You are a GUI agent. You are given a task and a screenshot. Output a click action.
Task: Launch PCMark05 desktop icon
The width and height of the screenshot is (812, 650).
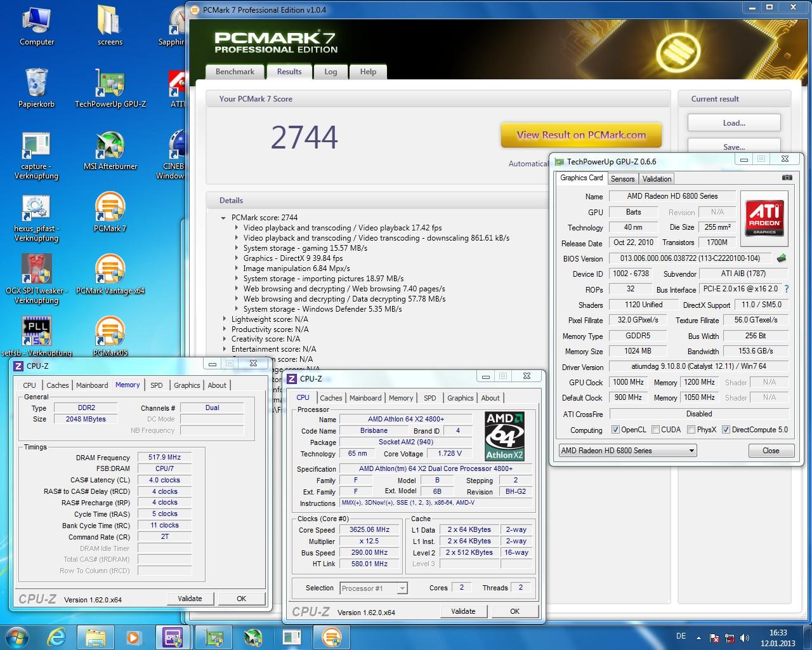(x=110, y=336)
